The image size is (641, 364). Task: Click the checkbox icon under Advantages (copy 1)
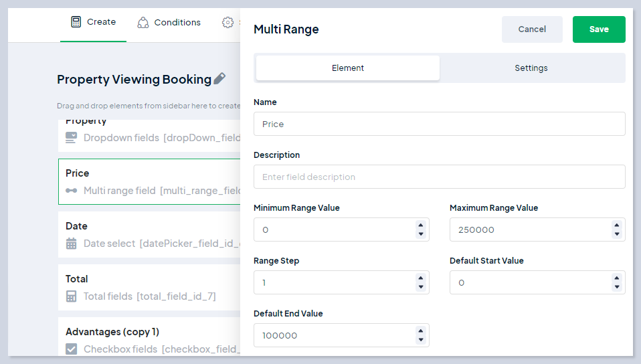[72, 349]
